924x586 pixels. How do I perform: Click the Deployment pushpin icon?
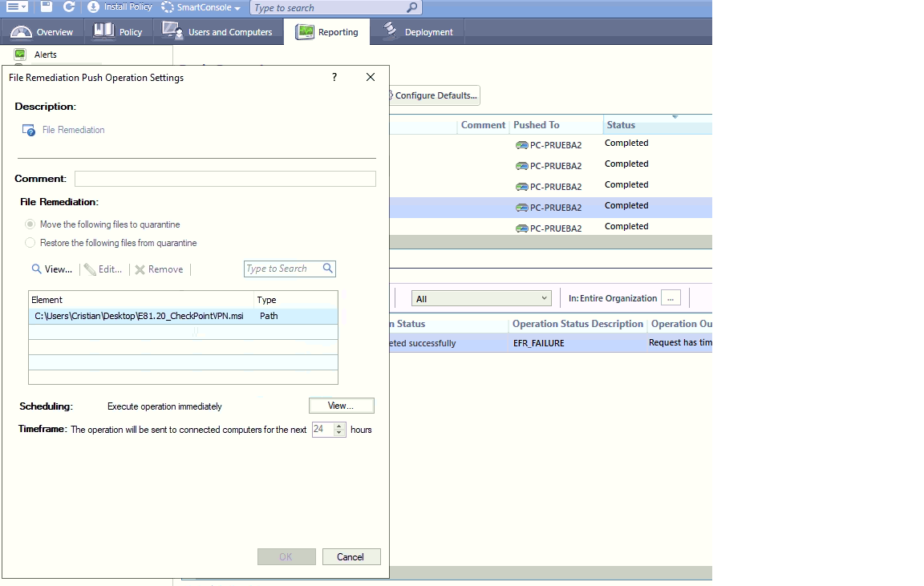point(390,31)
